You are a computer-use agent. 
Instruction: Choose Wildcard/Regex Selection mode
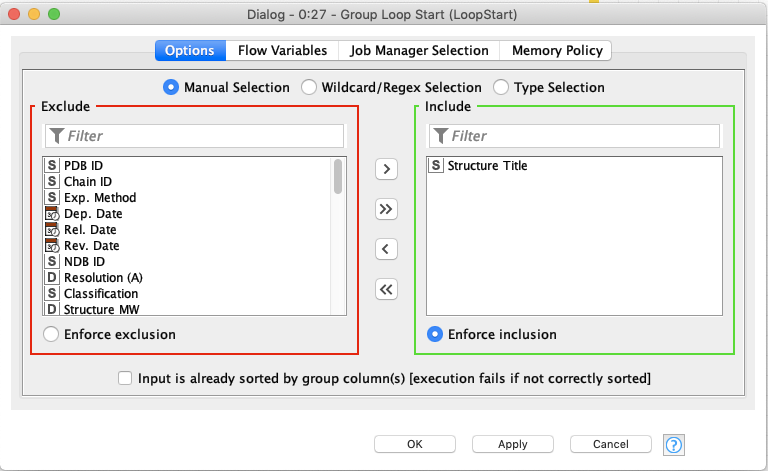(x=309, y=88)
